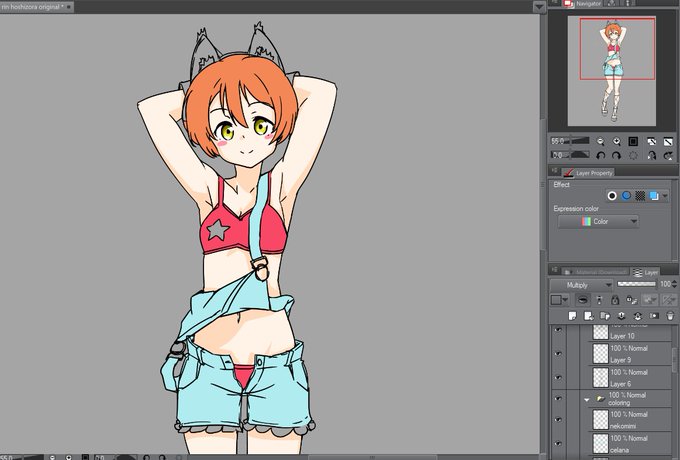The image size is (680, 460).
Task: Open the Layer panel menu icon
Action: pyautogui.click(x=555, y=271)
